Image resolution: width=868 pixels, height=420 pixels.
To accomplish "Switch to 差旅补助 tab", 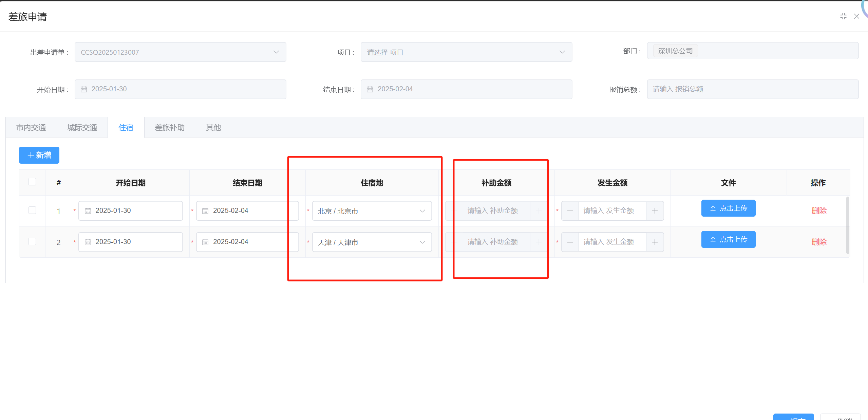I will click(x=169, y=127).
